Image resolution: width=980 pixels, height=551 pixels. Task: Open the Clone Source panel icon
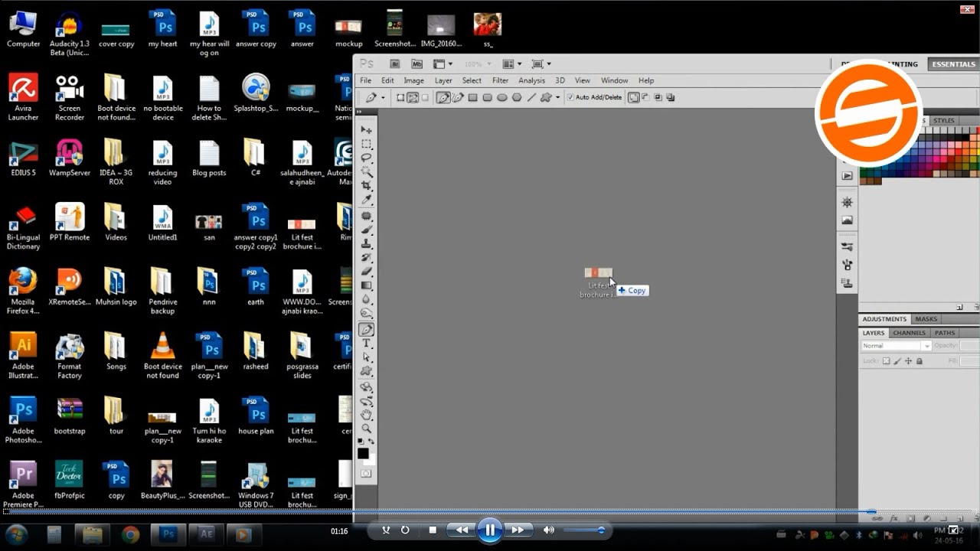click(847, 282)
